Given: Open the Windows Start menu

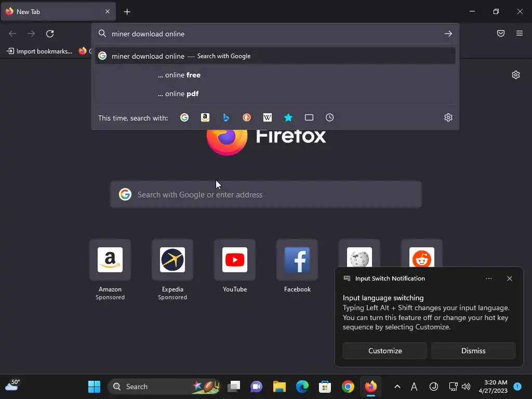Looking at the screenshot, I should click(x=94, y=387).
